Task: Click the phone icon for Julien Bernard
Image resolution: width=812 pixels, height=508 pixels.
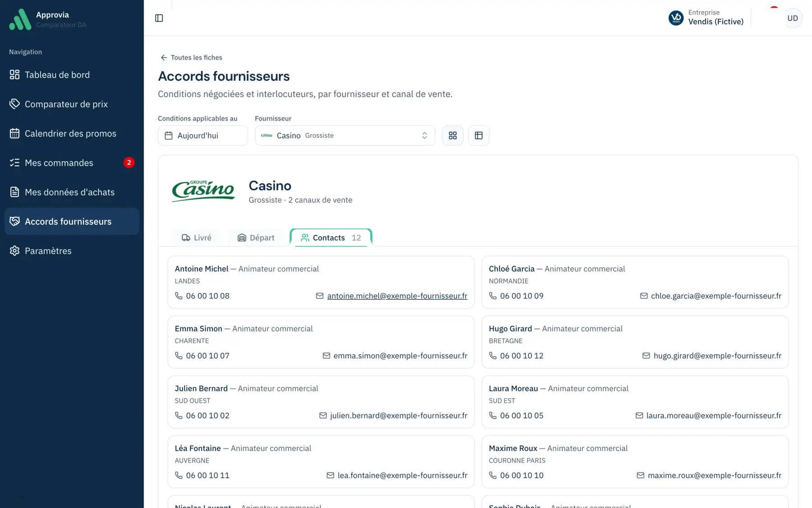Action: point(179,415)
